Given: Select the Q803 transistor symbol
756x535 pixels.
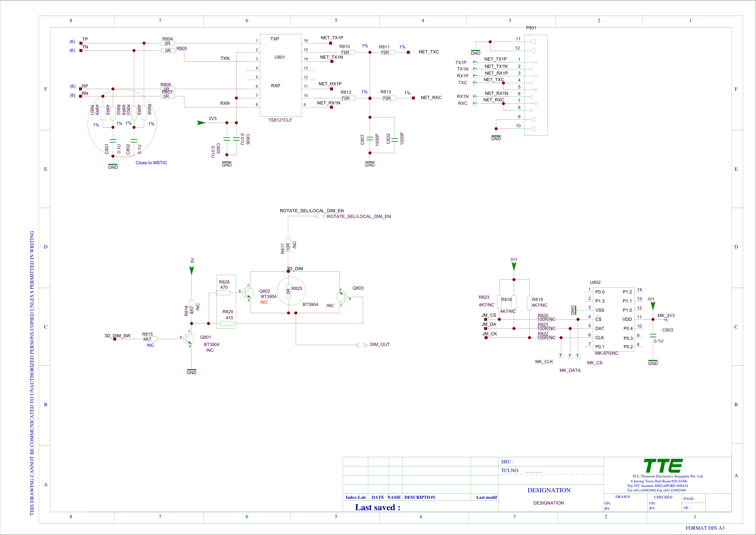Looking at the screenshot, I should [342, 297].
